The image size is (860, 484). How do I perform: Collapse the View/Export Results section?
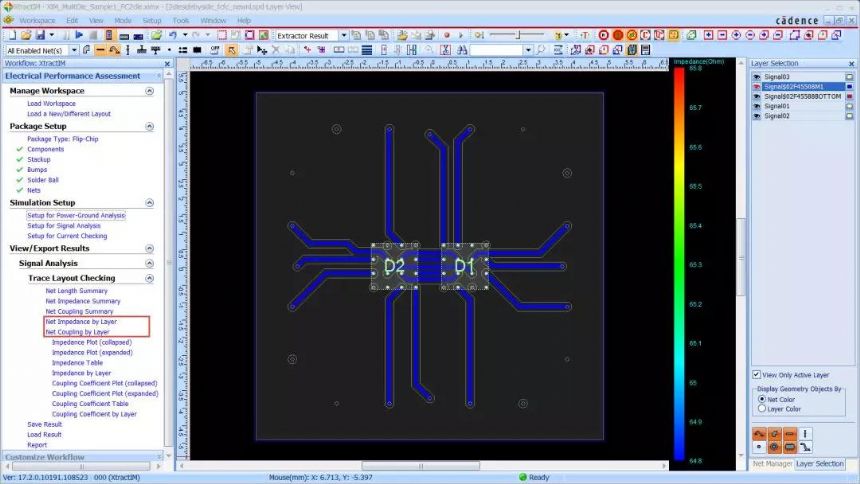tap(149, 249)
